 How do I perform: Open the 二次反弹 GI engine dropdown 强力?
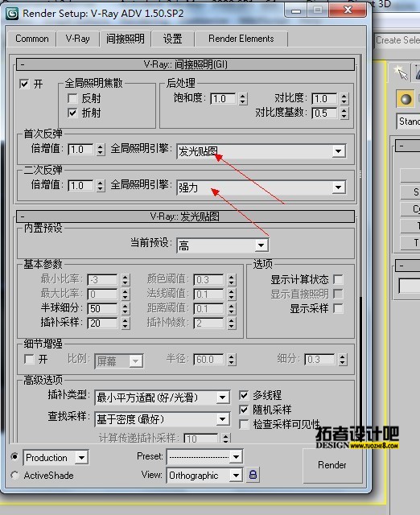[x=261, y=187]
